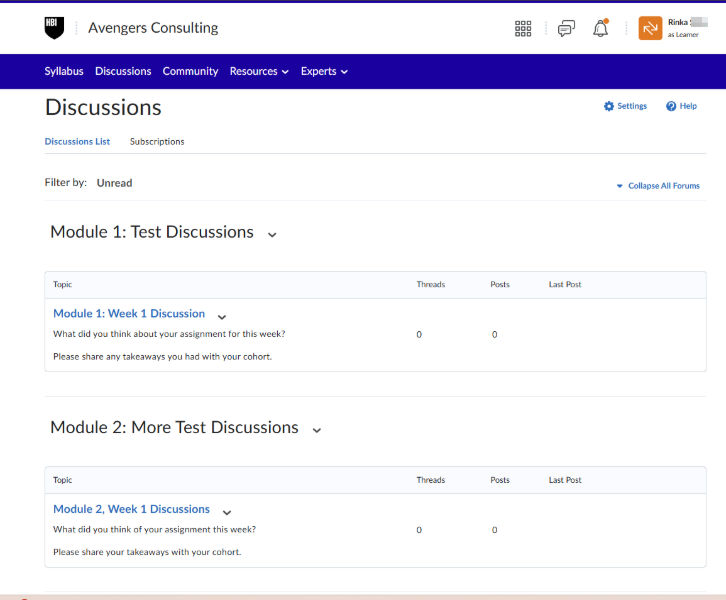Open Module 2: More Test Discussions chevron
The height and width of the screenshot is (600, 726).
pos(317,430)
